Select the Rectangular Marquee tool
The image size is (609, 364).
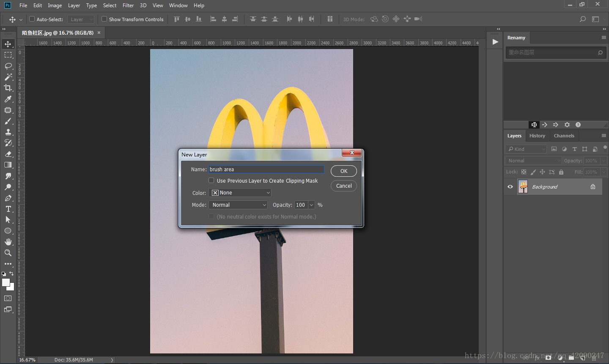(x=8, y=55)
